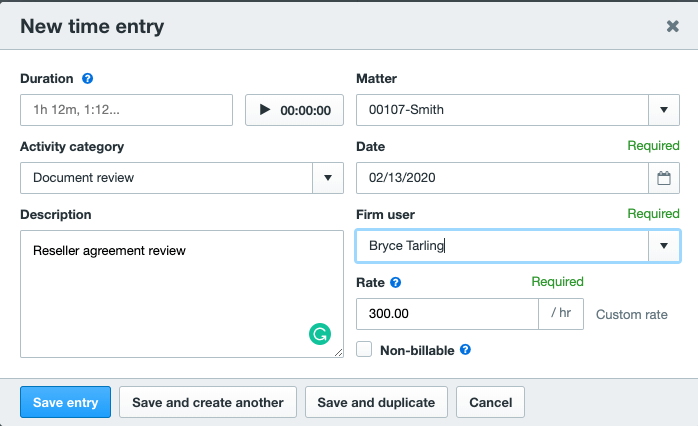Click the Rate help question mark icon
This screenshot has width=698, height=426.
click(396, 282)
